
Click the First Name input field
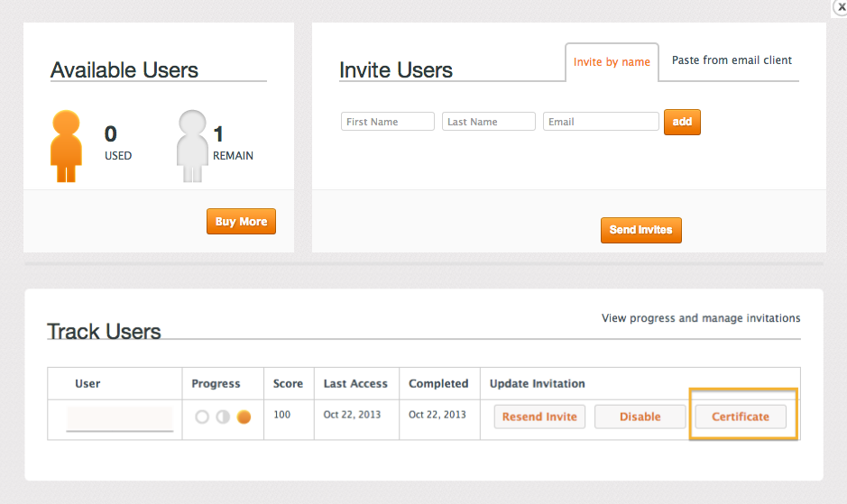pyautogui.click(x=388, y=122)
